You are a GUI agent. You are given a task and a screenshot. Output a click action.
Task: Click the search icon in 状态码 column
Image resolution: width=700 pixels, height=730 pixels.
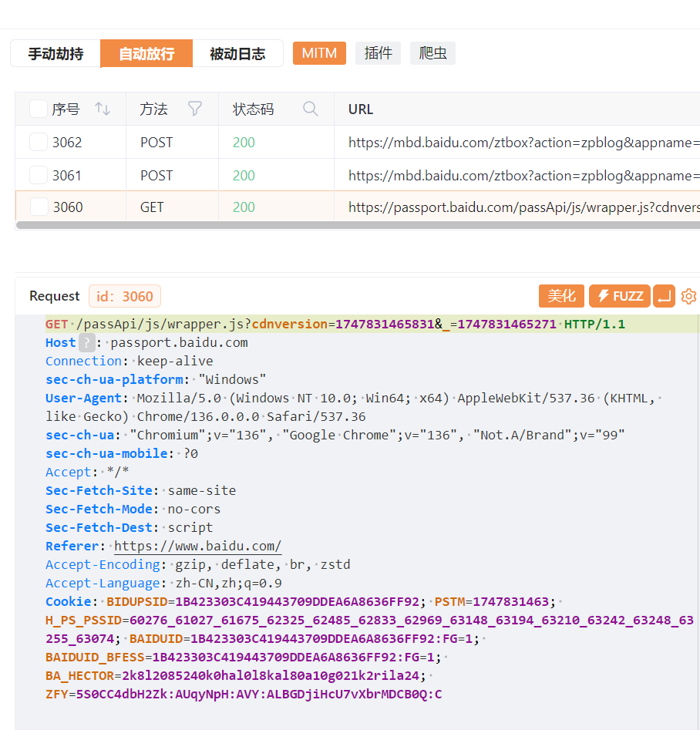coord(311,109)
